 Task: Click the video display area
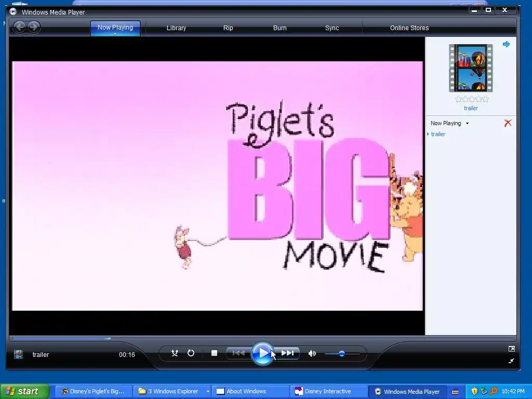pos(218,186)
